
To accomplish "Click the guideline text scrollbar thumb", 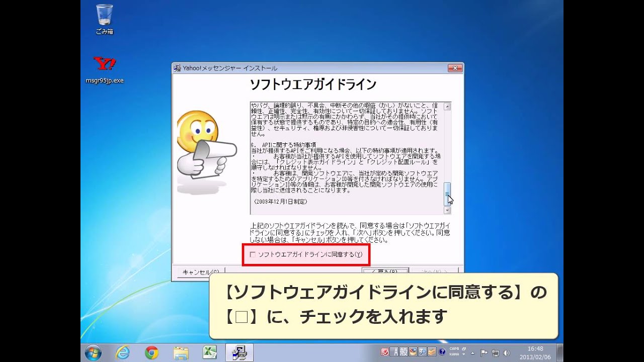I will [447, 194].
